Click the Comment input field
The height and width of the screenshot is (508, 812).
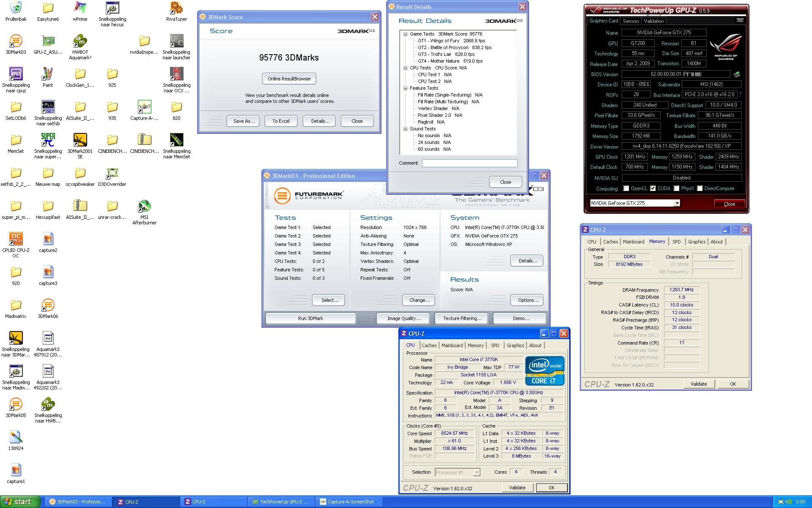[x=469, y=163]
